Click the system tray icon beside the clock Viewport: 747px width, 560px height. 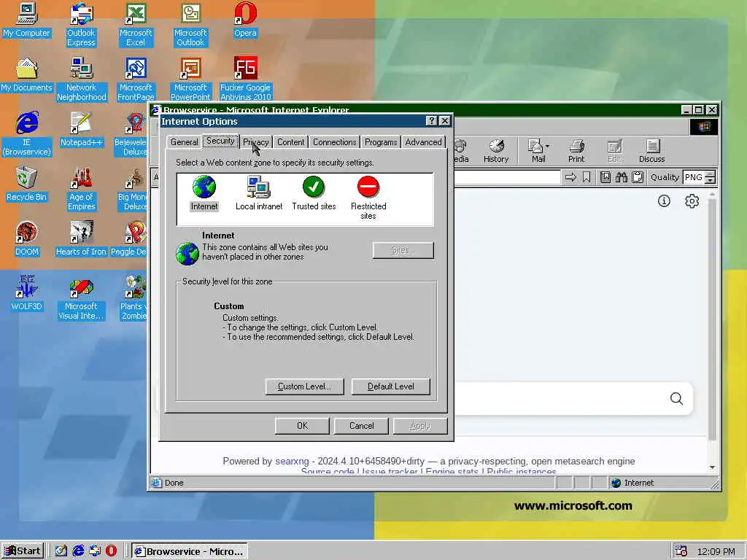point(681,551)
